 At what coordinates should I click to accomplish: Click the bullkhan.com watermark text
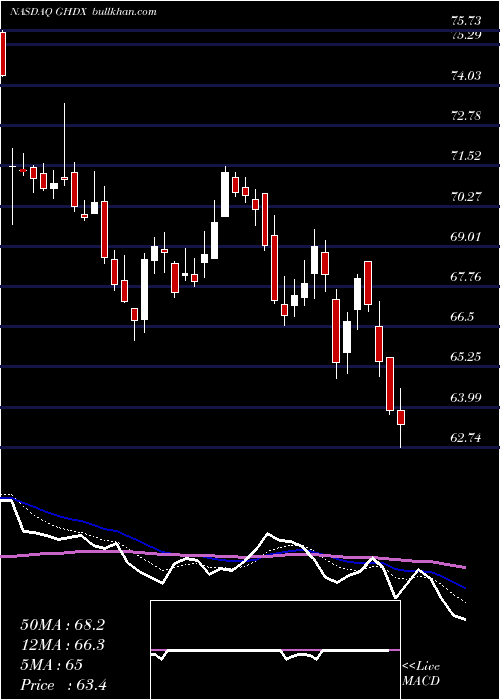tap(124, 12)
